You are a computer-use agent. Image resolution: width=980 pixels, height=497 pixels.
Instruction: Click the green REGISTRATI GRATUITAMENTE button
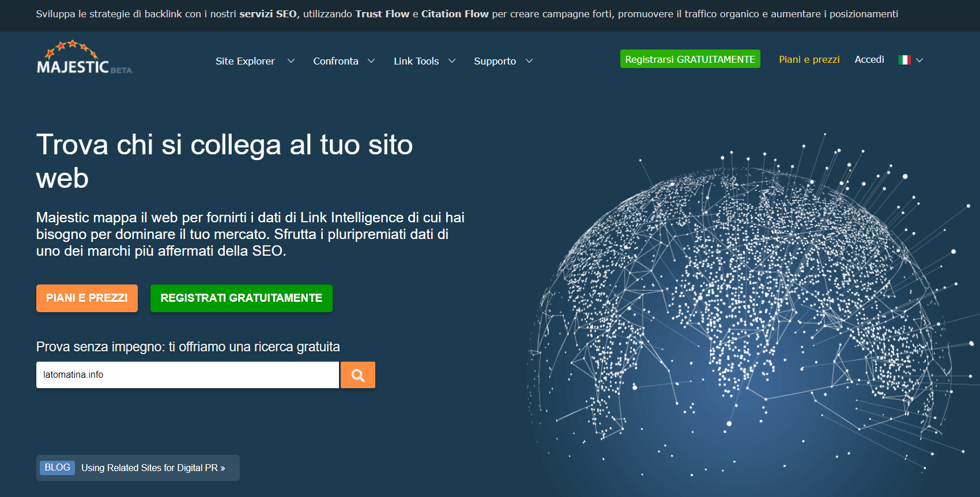click(x=242, y=298)
